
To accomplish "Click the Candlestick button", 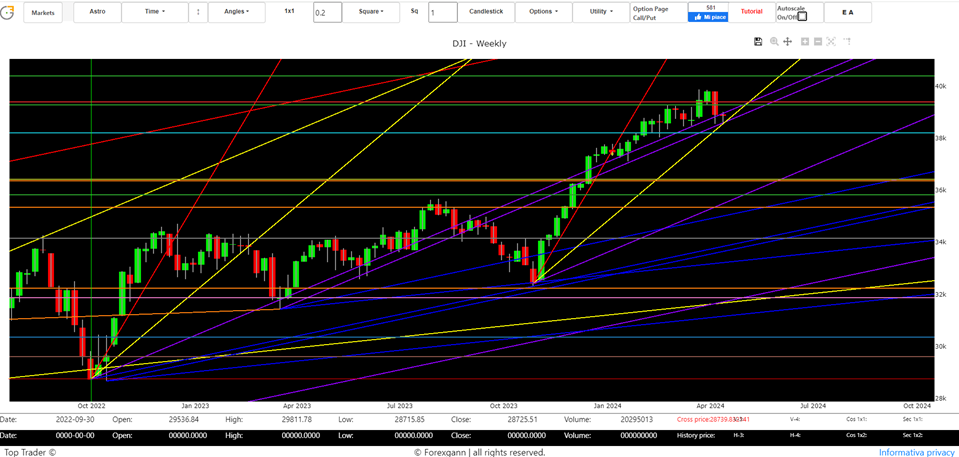I will point(486,12).
